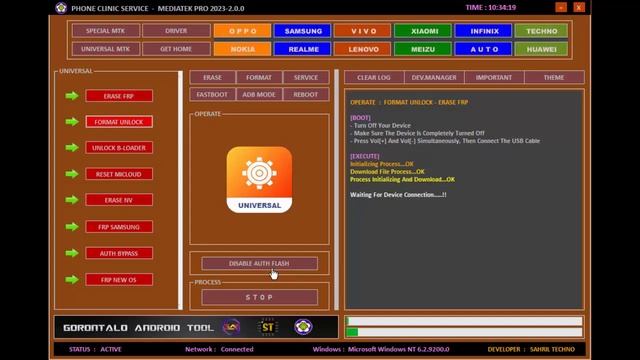Open the SERVICE tab
Viewport: 640px width, 360px height.
tap(306, 77)
